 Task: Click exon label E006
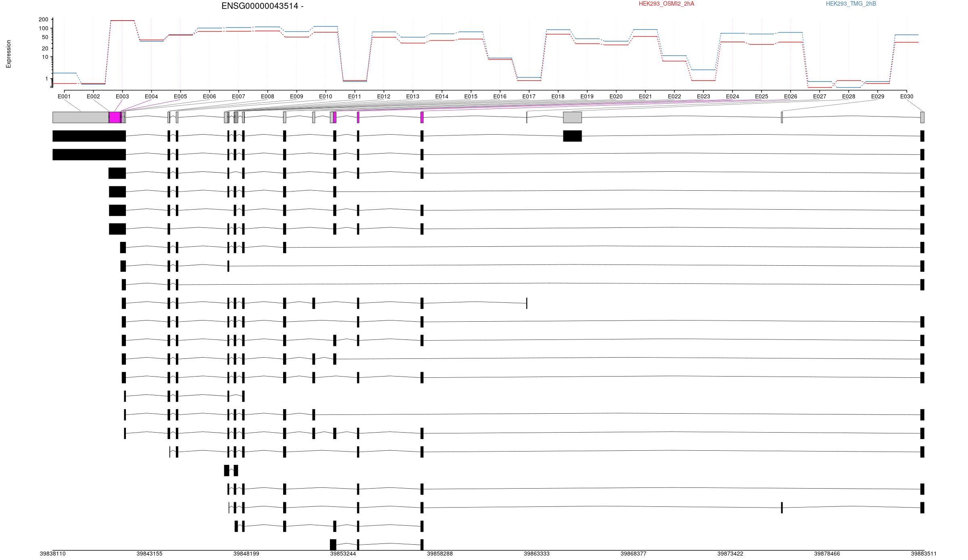coord(209,97)
